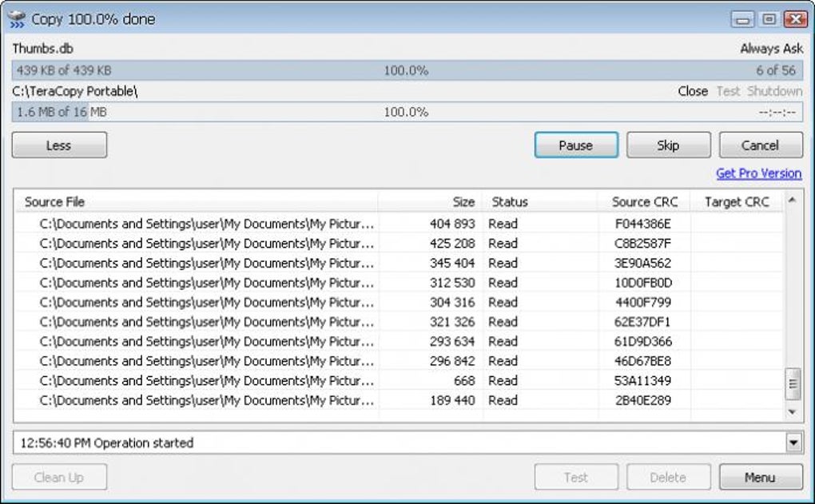
Task: Select the row with size 425 208
Action: tap(400, 244)
